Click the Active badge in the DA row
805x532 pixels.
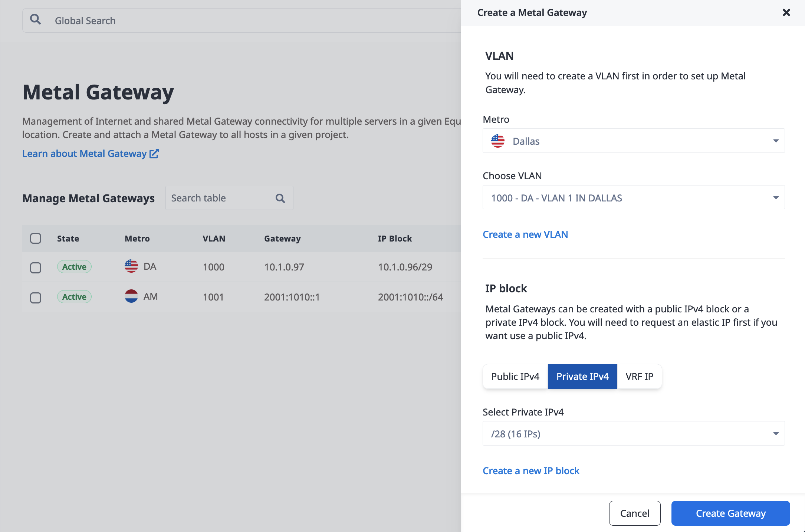click(74, 267)
